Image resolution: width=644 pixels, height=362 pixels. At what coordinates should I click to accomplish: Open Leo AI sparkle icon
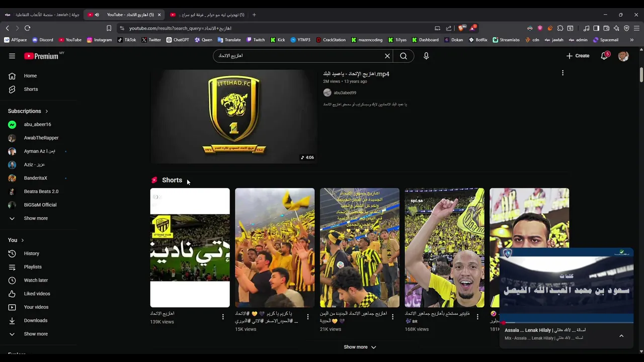(616, 28)
